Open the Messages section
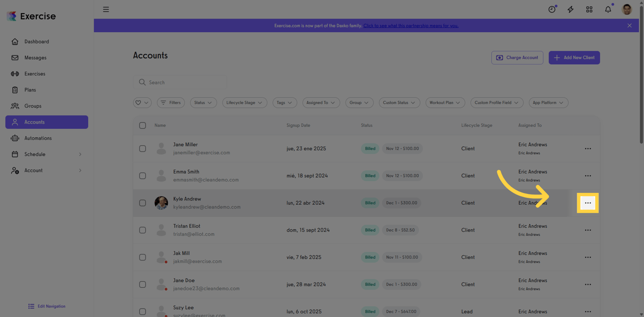 pyautogui.click(x=35, y=58)
